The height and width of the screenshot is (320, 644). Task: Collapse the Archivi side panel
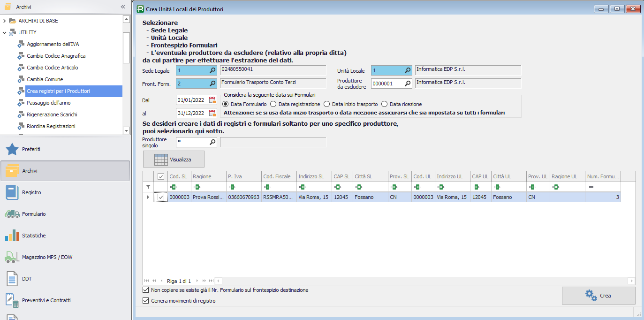(x=123, y=7)
